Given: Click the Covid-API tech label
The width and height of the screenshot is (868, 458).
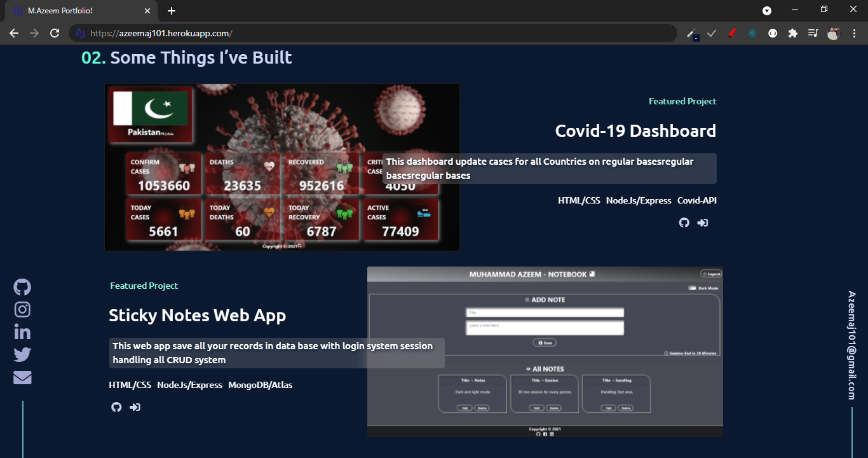Looking at the screenshot, I should click(x=697, y=200).
